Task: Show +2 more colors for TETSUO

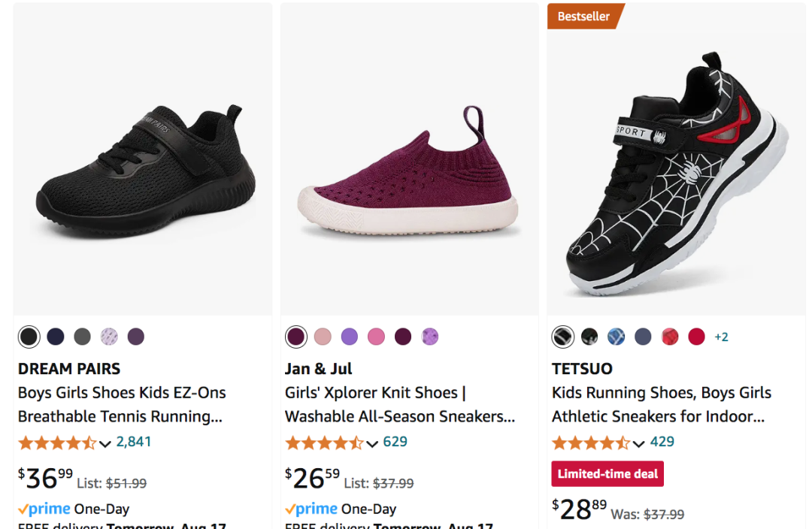Action: [x=721, y=337]
